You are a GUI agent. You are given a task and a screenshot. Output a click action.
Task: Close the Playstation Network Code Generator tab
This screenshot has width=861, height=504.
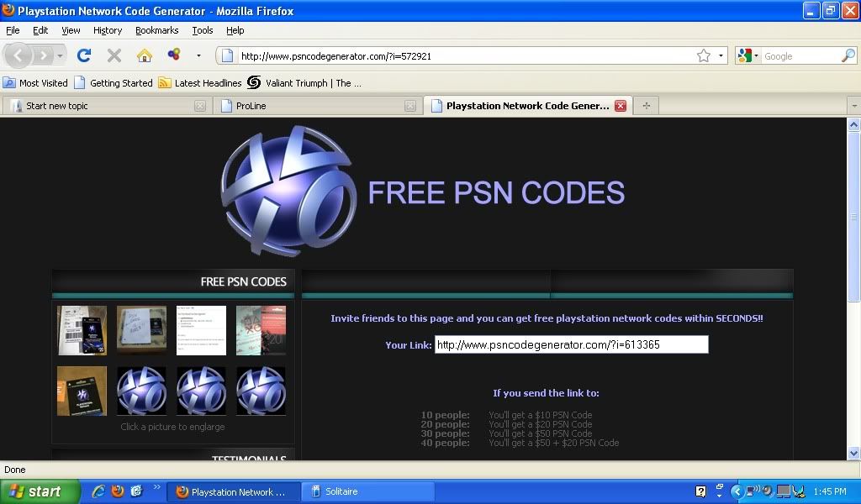pos(621,106)
